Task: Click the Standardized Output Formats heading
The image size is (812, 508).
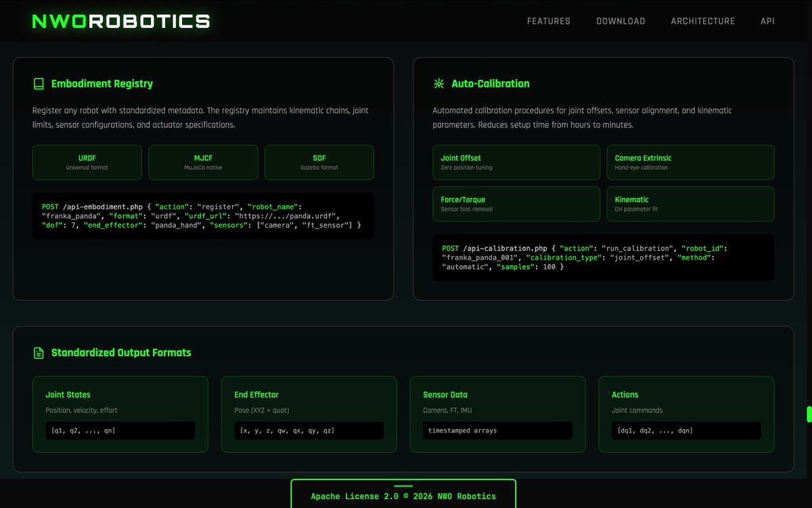Action: tap(121, 353)
